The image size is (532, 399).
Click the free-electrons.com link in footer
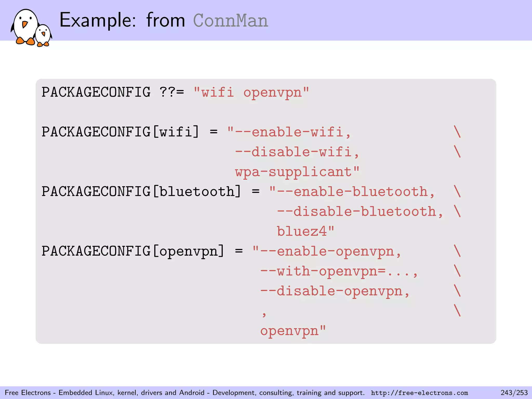[x=419, y=393]
